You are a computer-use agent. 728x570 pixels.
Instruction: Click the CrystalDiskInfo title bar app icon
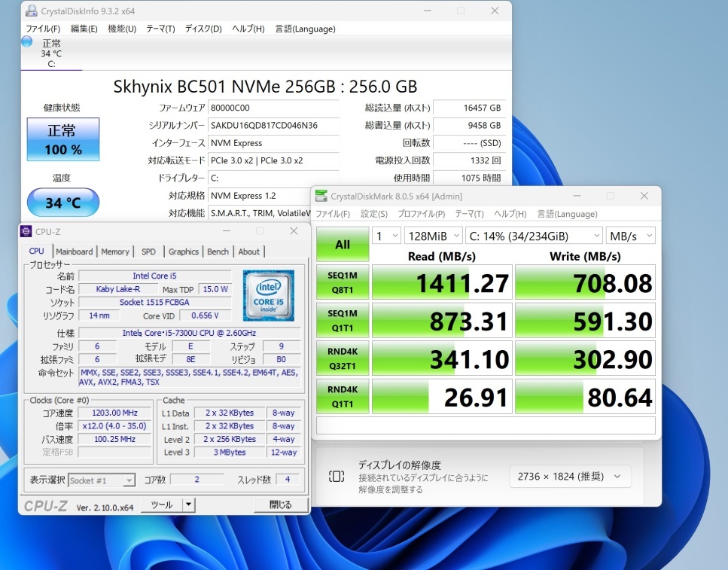pos(31,11)
